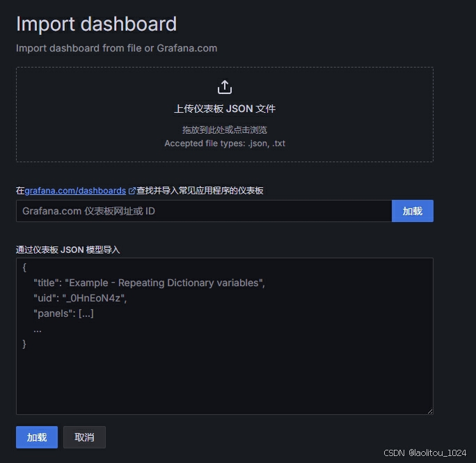Click the upload arrow icon in the drop zone
476x463 pixels.
pos(225,87)
